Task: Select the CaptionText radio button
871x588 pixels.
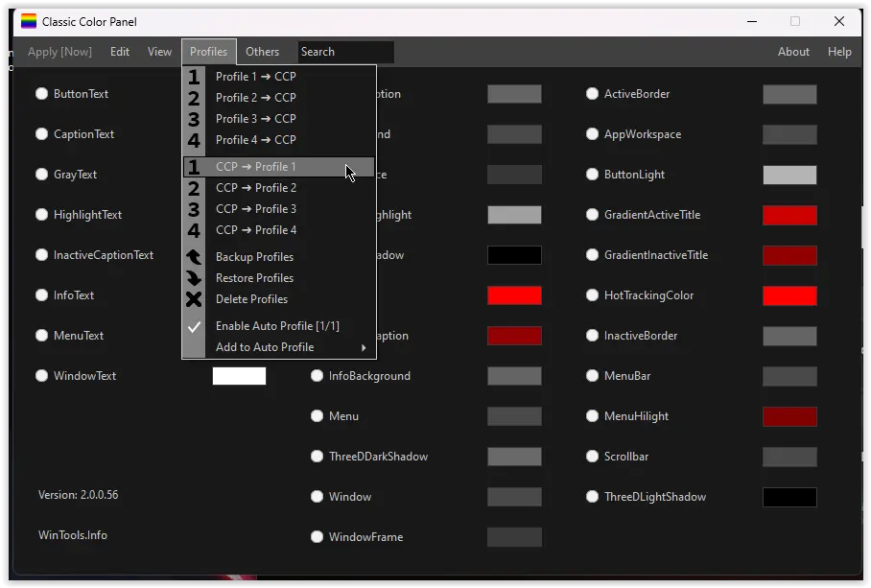Action: (41, 134)
